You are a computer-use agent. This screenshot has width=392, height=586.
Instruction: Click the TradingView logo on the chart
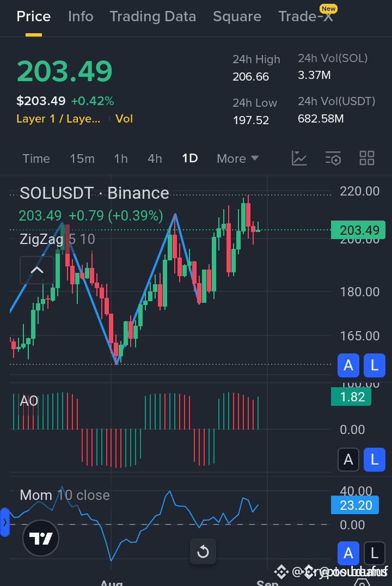41,539
